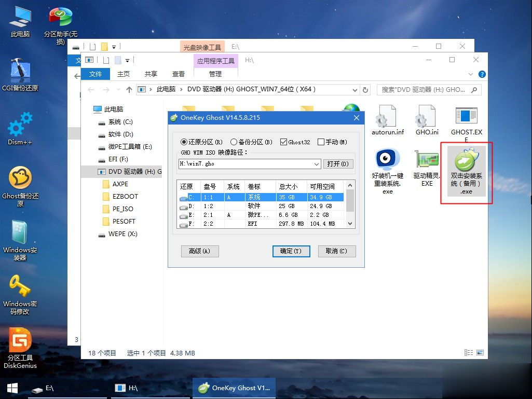This screenshot has width=532, height=399.
Task: Switch to the 管理 ribbon tab
Action: tap(215, 74)
